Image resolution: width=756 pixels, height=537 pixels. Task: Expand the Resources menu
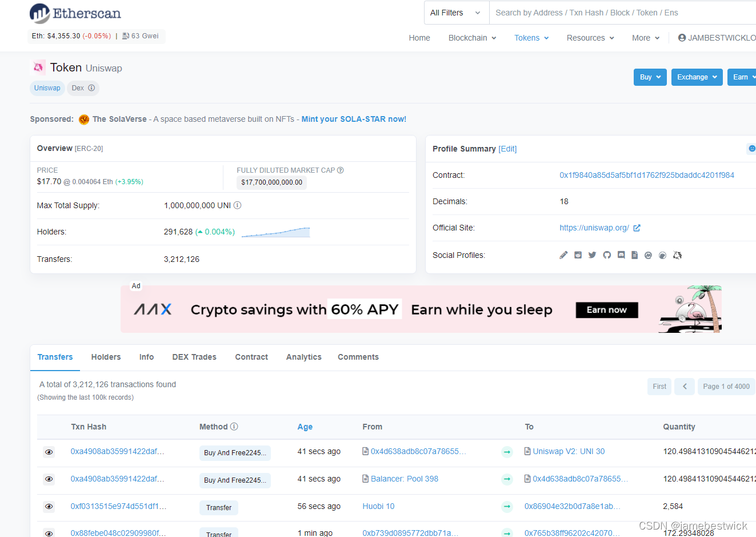590,38
